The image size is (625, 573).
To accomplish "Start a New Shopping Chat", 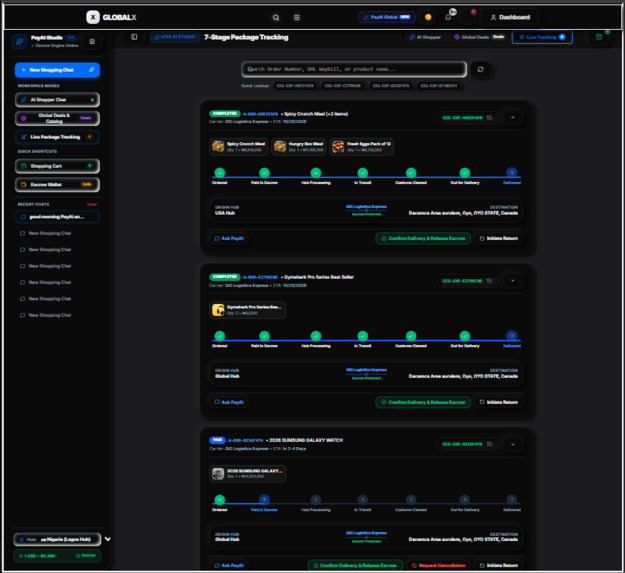I will pyautogui.click(x=57, y=70).
